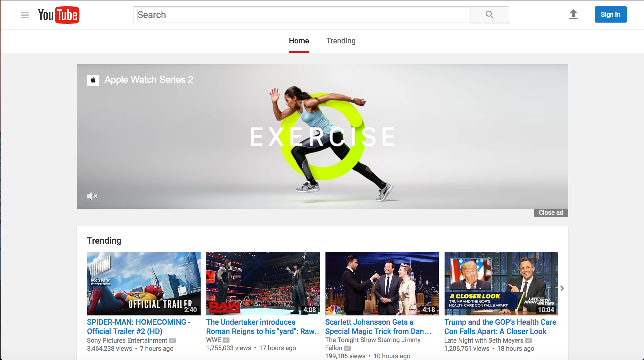Unmute the ad with speaker icon

[x=92, y=196]
